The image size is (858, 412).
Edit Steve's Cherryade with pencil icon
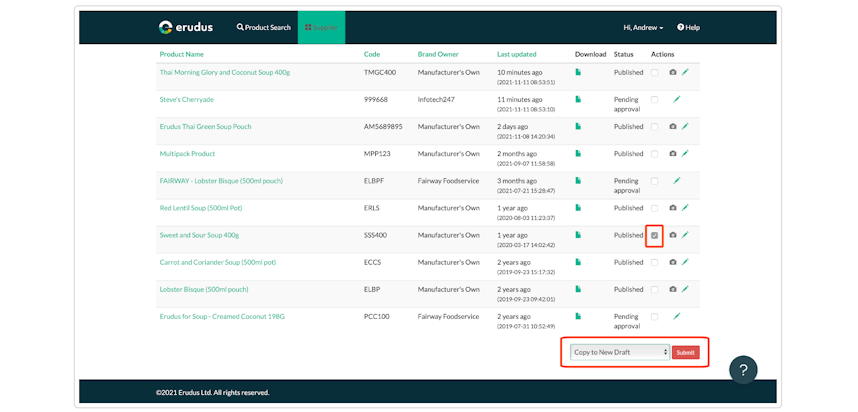coord(677,99)
